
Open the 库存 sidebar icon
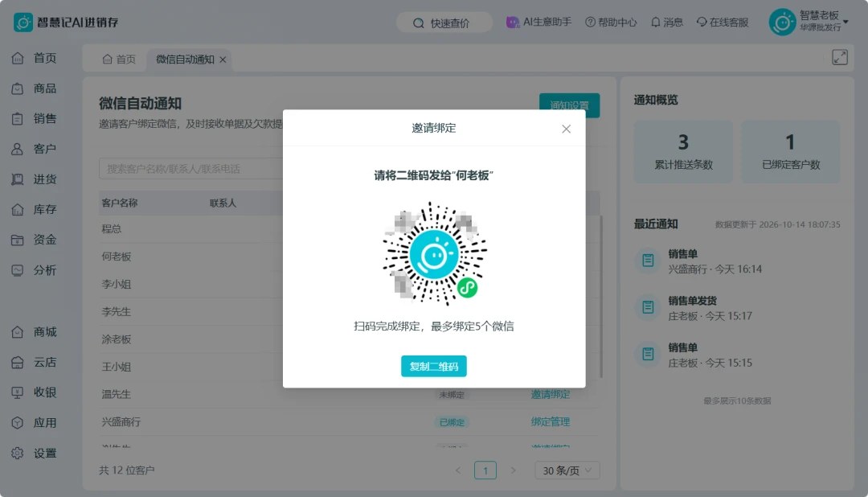pos(18,209)
